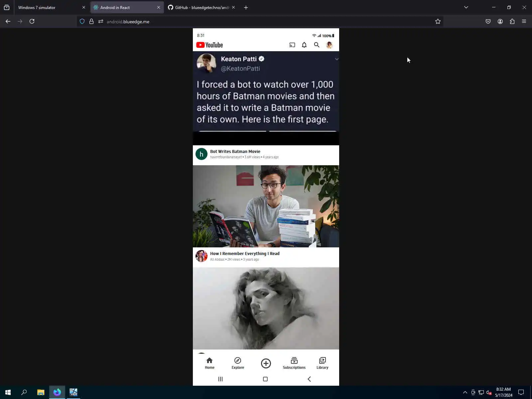Show hidden system tray icons
Image resolution: width=532 pixels, height=399 pixels.
click(465, 392)
